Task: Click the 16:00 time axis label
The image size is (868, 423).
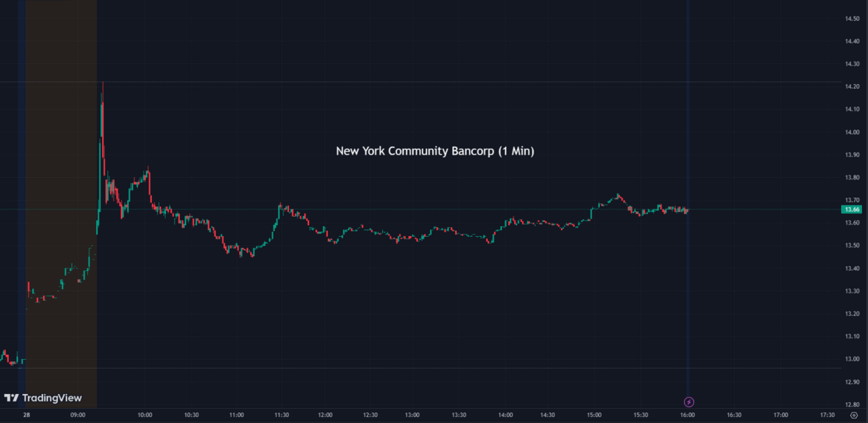Action: point(687,415)
